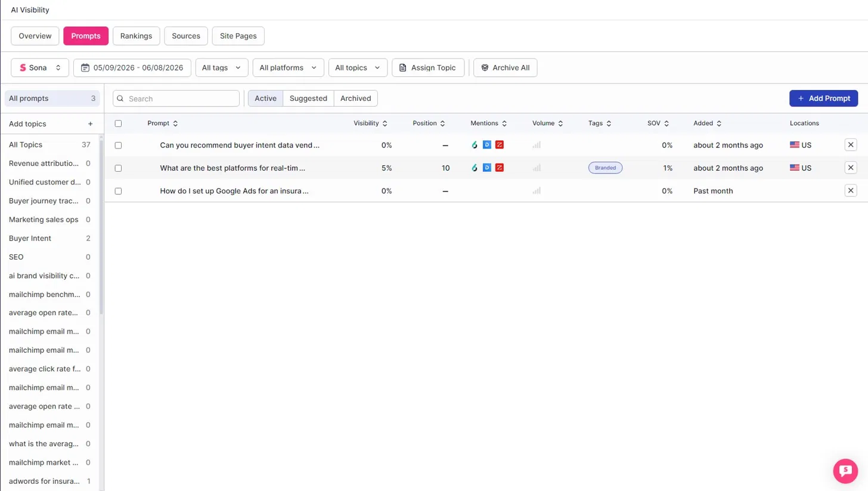Check the buyer intent data vendors prompt
This screenshot has width=868, height=491.
pos(118,145)
